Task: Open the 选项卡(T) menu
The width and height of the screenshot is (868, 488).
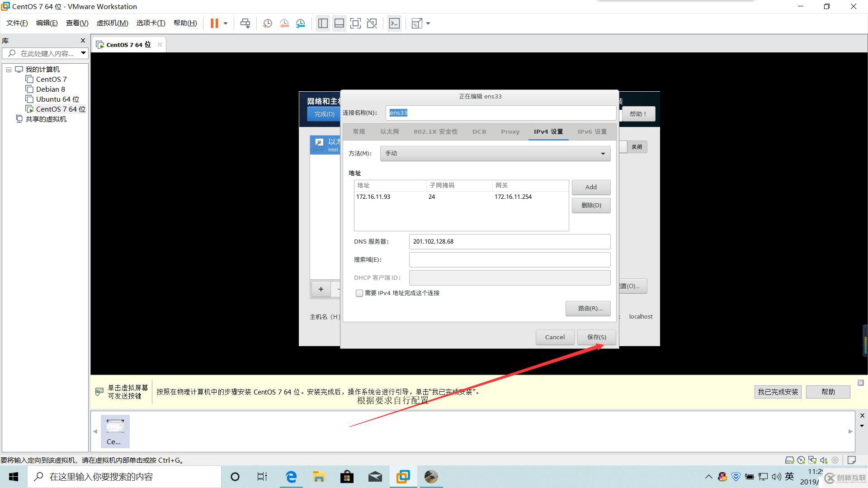Action: coord(151,23)
